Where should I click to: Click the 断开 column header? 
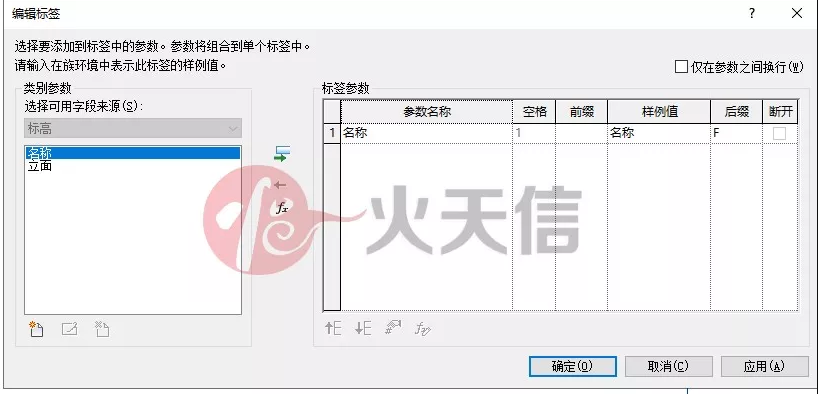click(780, 112)
